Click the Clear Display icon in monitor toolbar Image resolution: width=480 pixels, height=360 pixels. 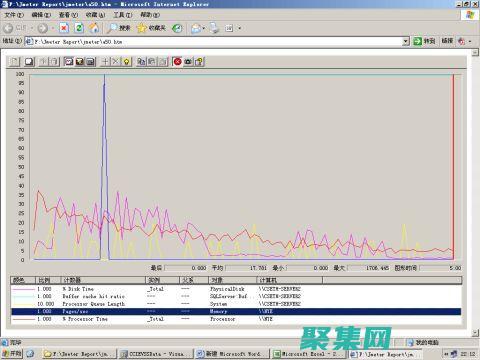click(29, 61)
